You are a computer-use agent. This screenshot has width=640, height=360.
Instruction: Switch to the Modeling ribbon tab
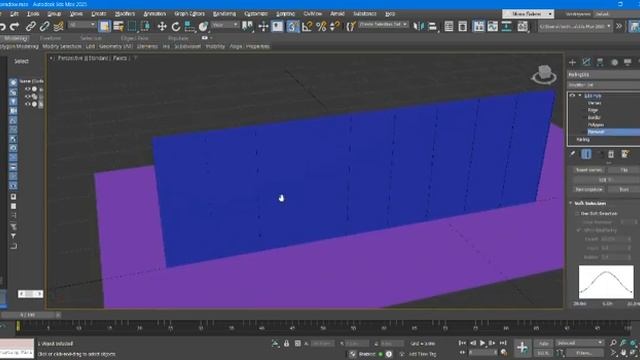pyautogui.click(x=15, y=38)
